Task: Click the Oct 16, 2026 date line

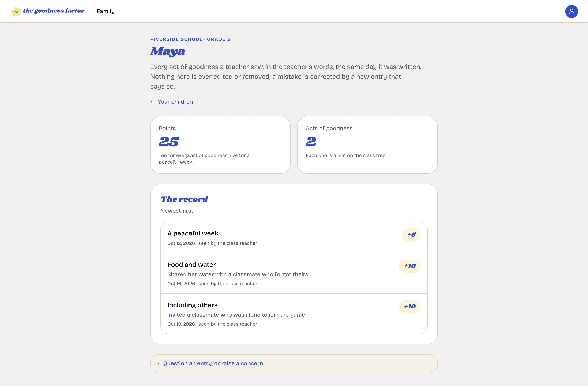Action: pos(212,284)
